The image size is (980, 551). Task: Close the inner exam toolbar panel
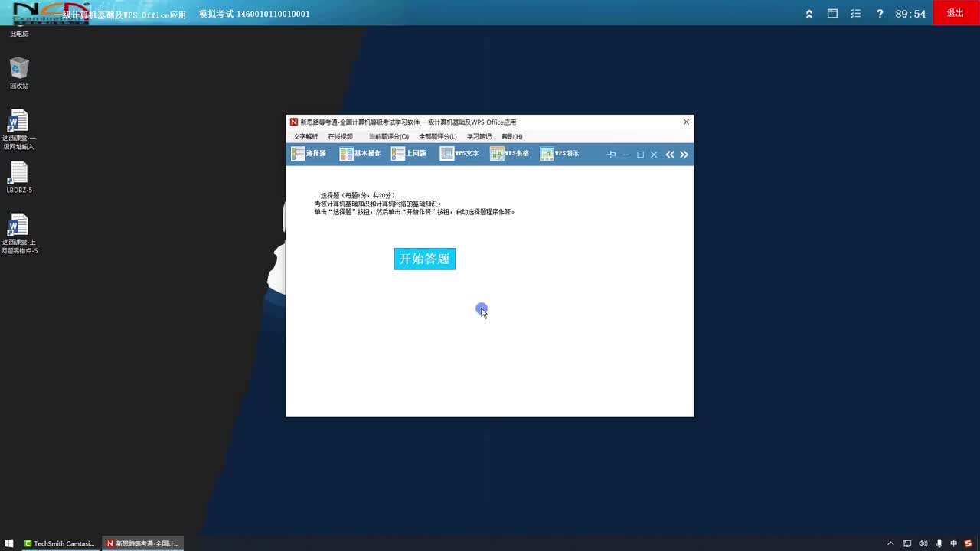[x=654, y=155]
